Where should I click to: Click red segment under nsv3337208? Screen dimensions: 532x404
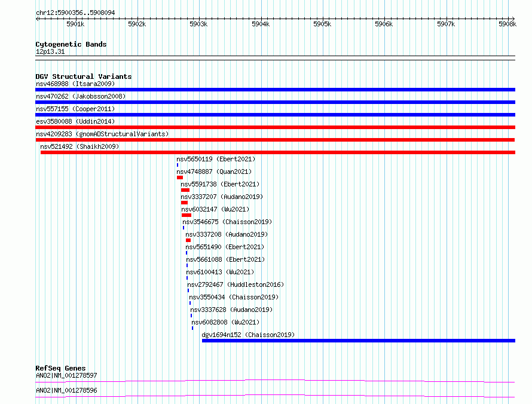(x=188, y=240)
